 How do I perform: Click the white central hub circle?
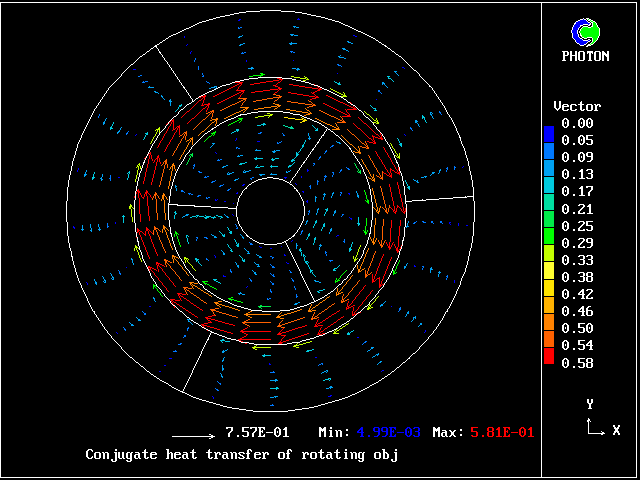[271, 211]
